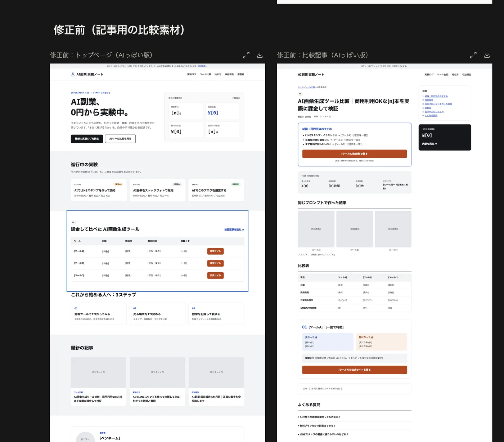Viewport: 504px width, 442px height.
Task: Jump to 比較表 in the 目次
Action: (428, 108)
